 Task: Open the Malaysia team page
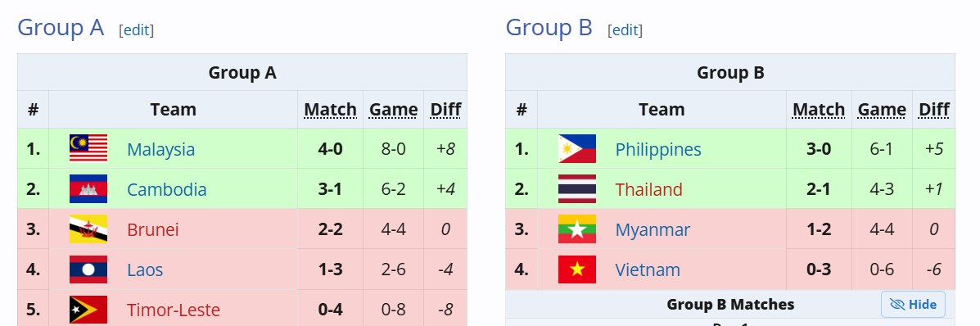pos(160,149)
